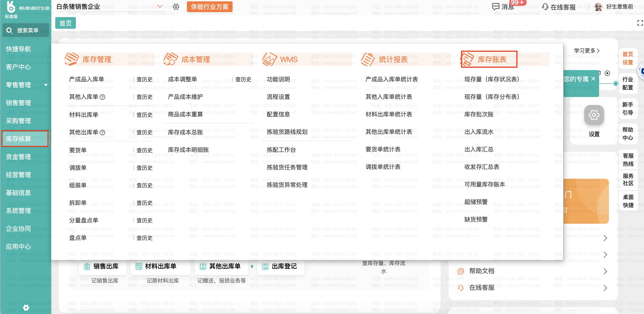
Task: Click 行业配置 in right panel
Action: pyautogui.click(x=628, y=84)
